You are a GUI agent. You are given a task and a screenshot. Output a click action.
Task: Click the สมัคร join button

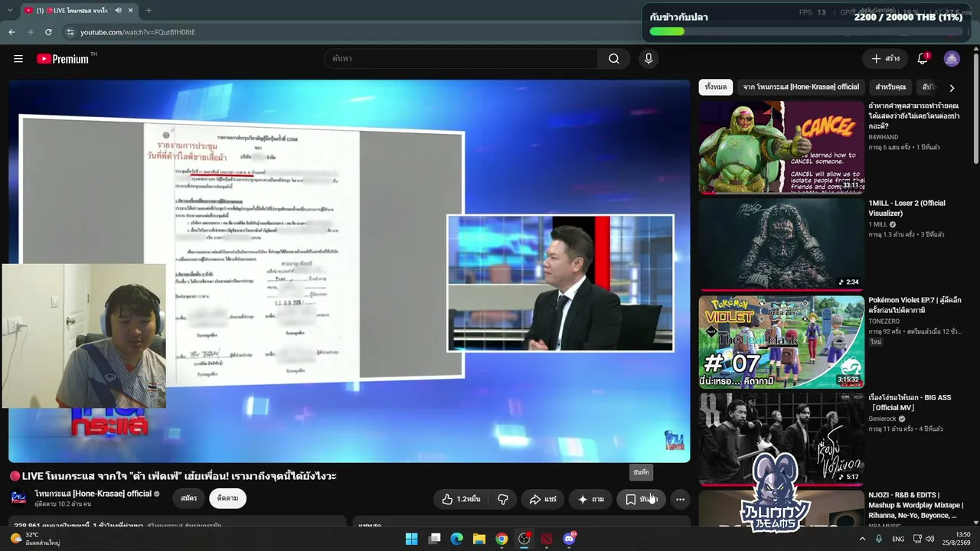(x=189, y=498)
